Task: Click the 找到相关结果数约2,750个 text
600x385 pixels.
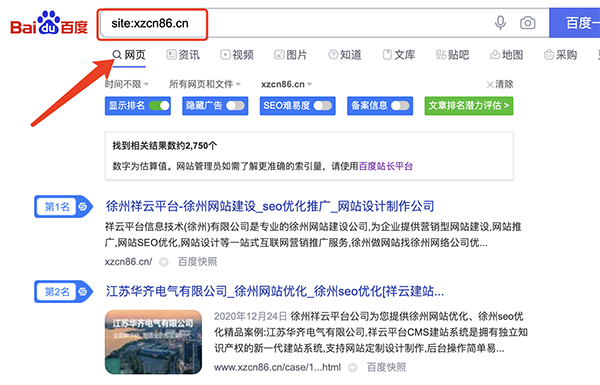Action: (x=165, y=145)
